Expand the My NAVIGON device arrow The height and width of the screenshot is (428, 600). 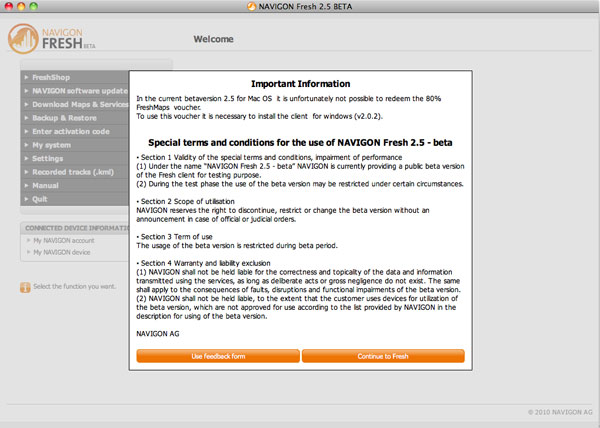[28, 252]
